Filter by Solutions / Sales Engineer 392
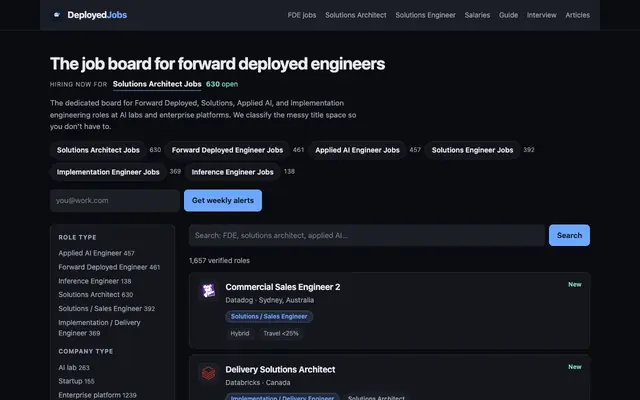 [107, 309]
